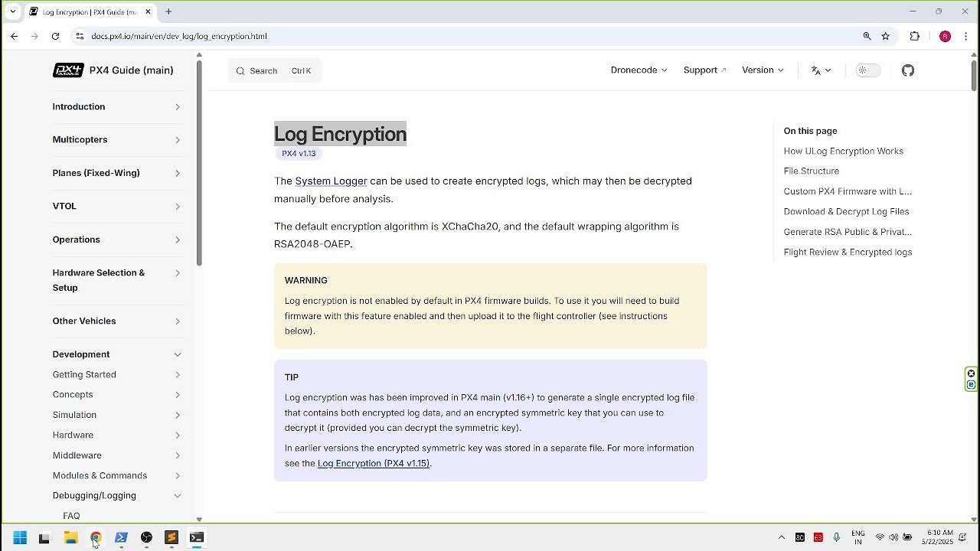
Task: Reload the current page
Action: click(x=55, y=36)
